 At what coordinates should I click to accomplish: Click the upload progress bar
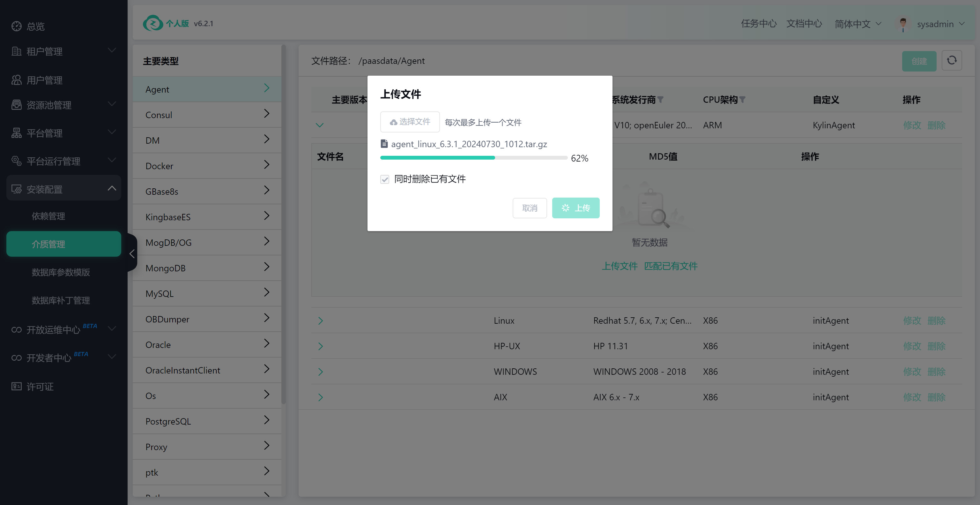click(x=473, y=158)
